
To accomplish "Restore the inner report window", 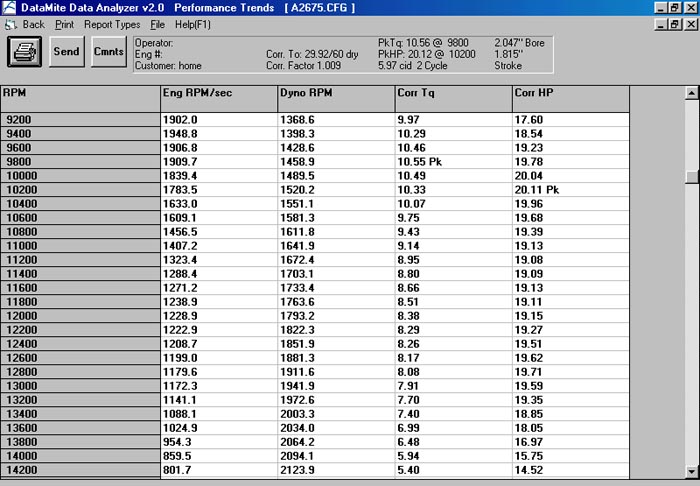I will click(675, 24).
